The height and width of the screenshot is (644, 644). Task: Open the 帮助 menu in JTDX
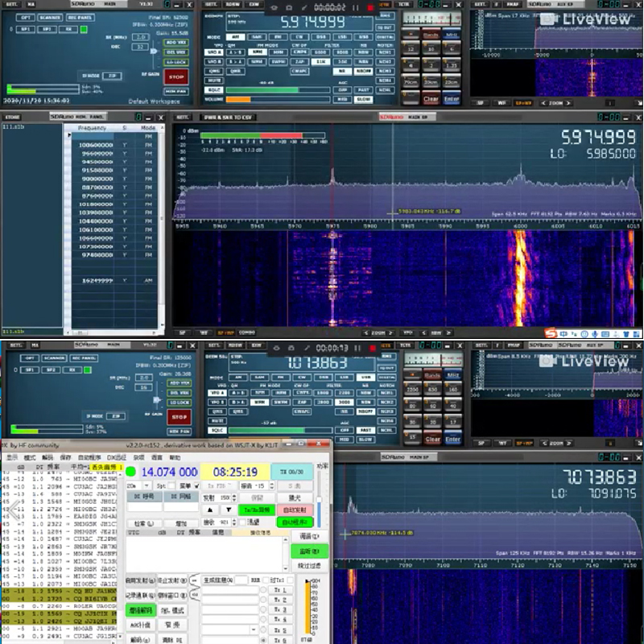point(175,457)
